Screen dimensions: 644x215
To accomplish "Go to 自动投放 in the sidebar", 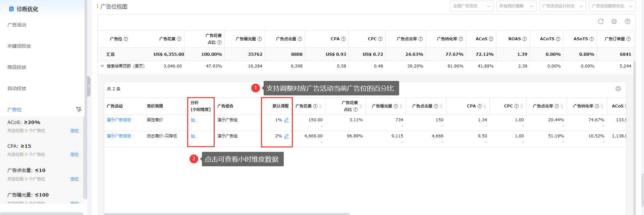I will 17,88.
